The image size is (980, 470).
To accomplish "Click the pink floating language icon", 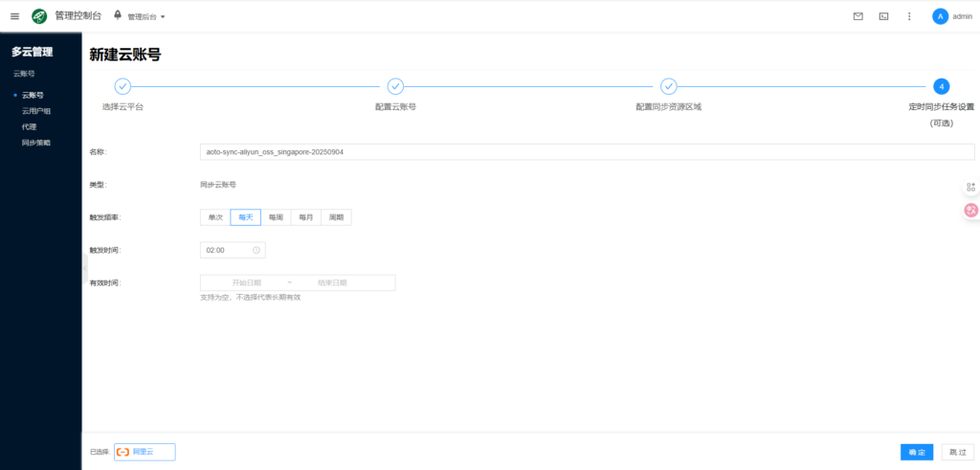I will 970,211.
